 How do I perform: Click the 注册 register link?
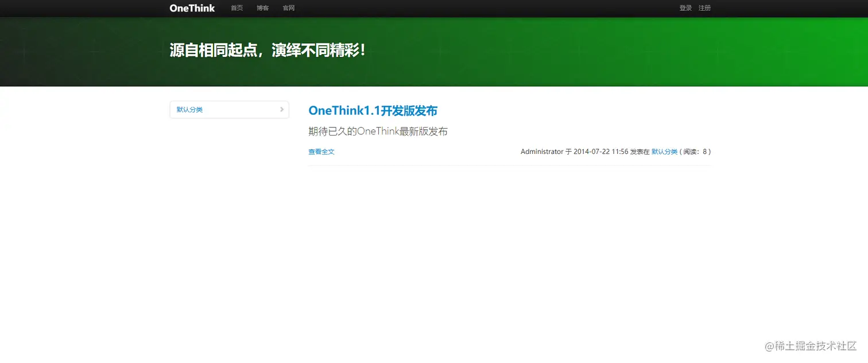point(704,8)
